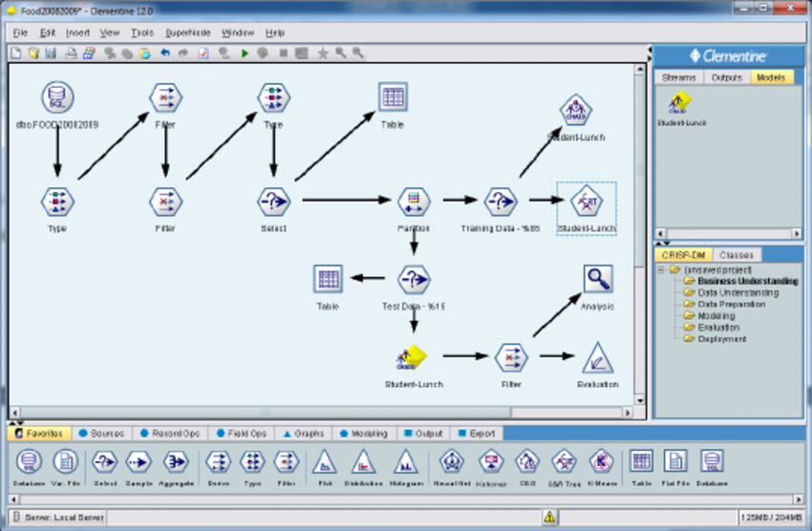812x531 pixels.
Task: Open the Deployment project folder
Action: tap(722, 339)
